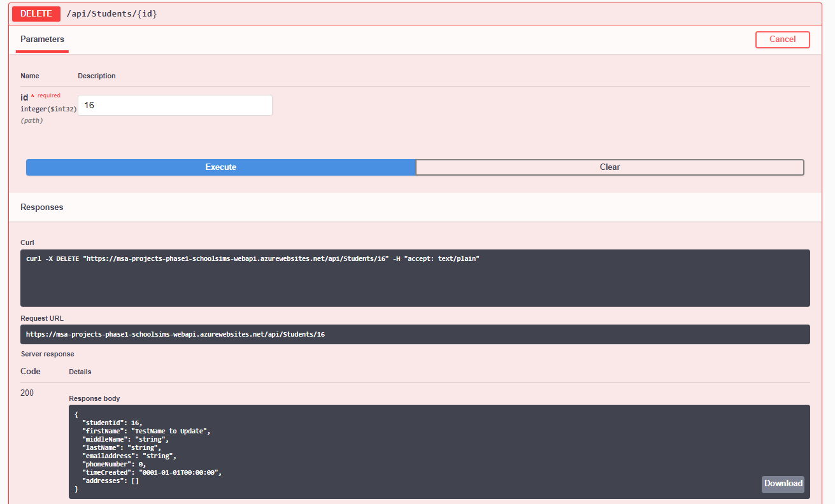835x504 pixels.
Task: Click the Request URL text block
Action: [x=415, y=334]
